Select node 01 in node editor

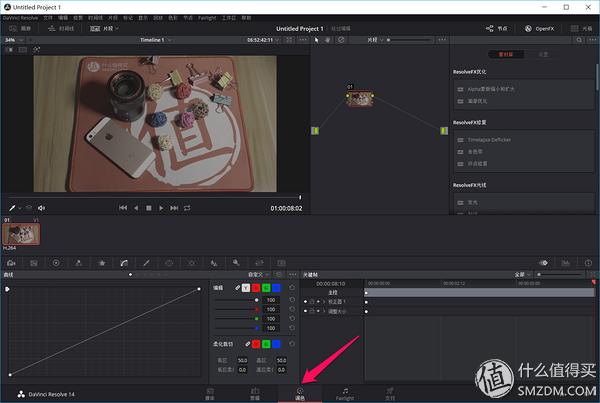pos(358,99)
